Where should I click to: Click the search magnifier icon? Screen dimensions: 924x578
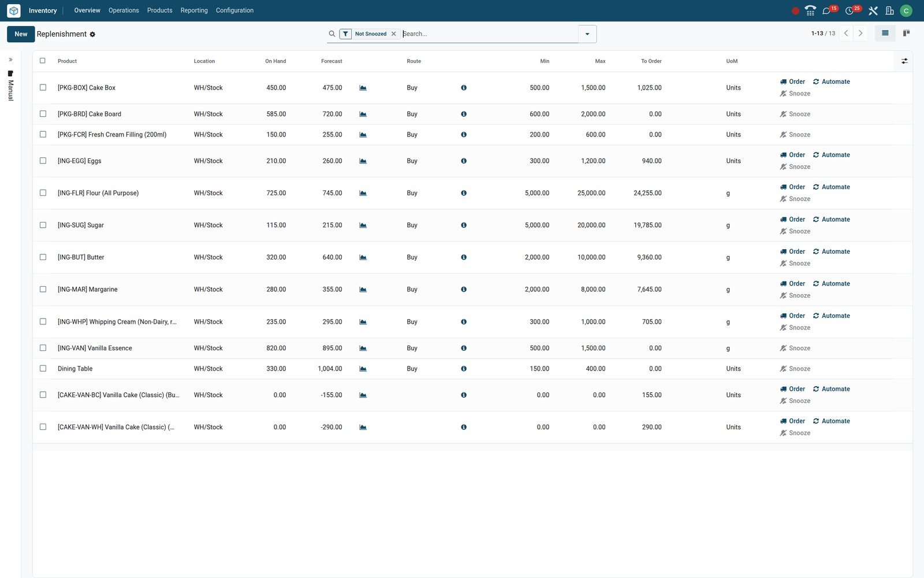tap(332, 34)
